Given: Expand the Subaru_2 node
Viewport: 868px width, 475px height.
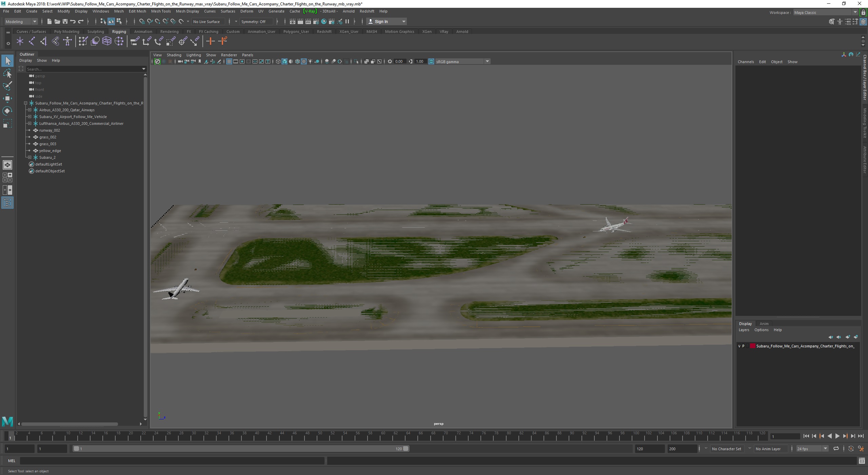Looking at the screenshot, I should coord(30,157).
